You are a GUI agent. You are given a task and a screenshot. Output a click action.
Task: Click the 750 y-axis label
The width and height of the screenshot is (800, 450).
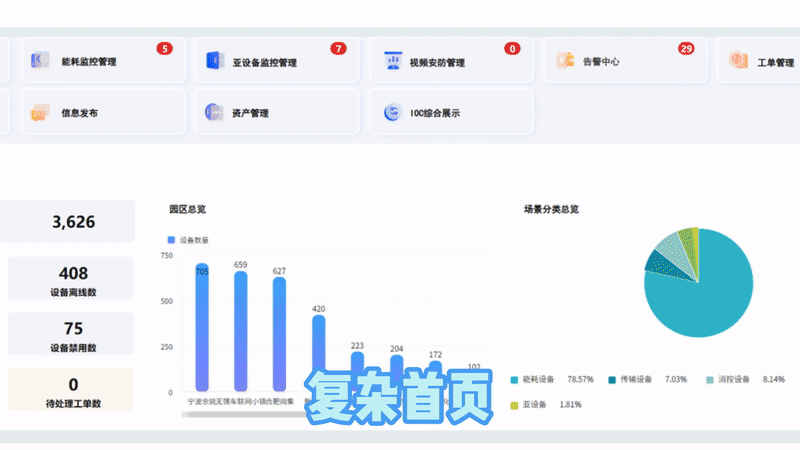167,256
